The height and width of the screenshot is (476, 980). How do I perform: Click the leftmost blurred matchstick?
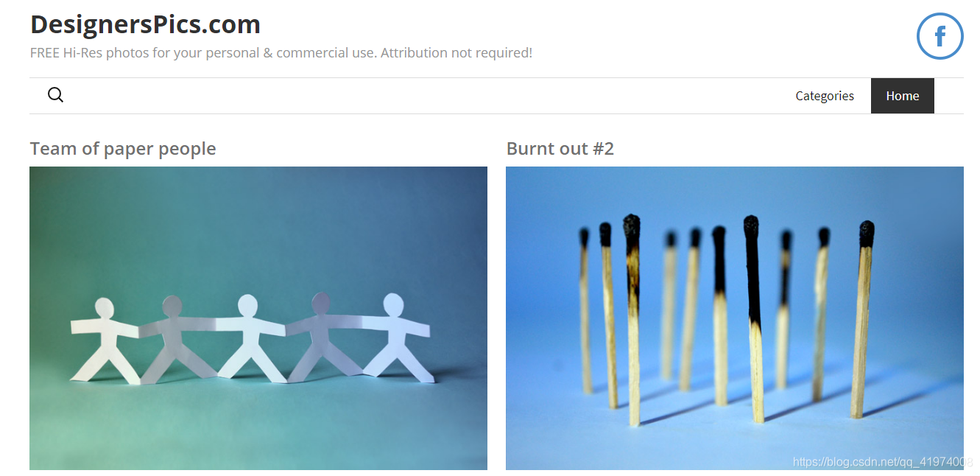pyautogui.click(x=585, y=309)
